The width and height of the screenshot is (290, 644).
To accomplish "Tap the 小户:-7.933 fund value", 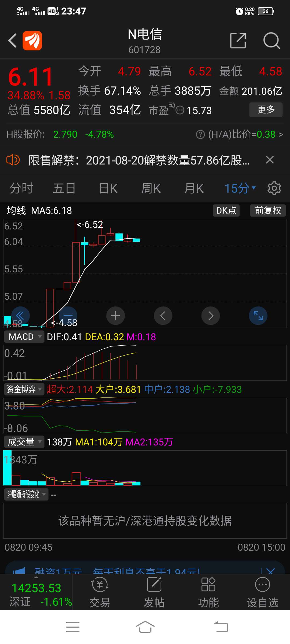I will tap(217, 389).
